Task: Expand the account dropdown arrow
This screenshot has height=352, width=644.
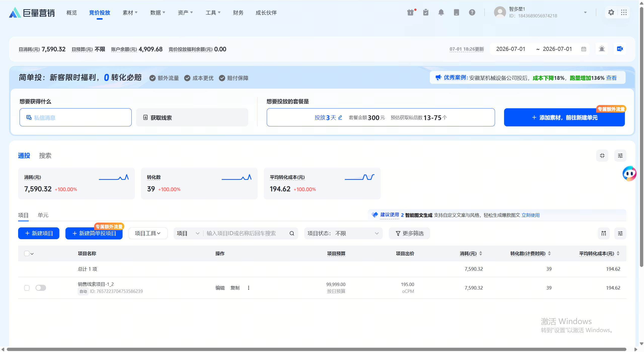Action: coord(585,12)
